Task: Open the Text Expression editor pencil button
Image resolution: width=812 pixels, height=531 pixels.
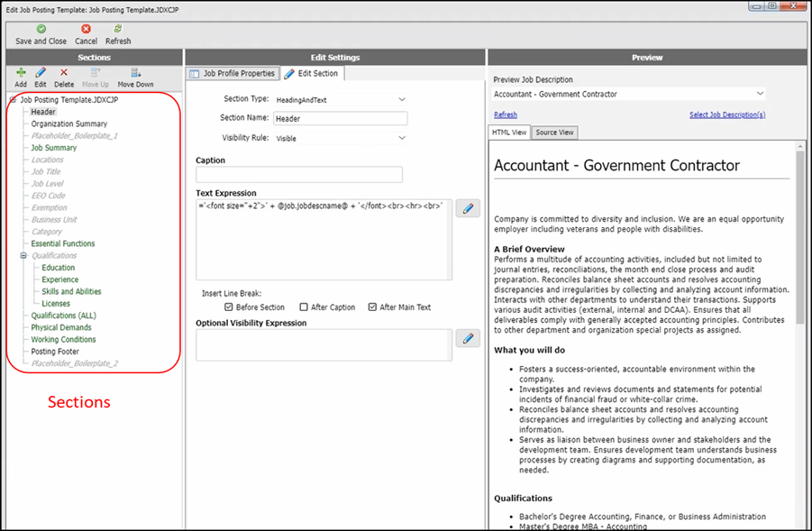Action: (x=468, y=209)
